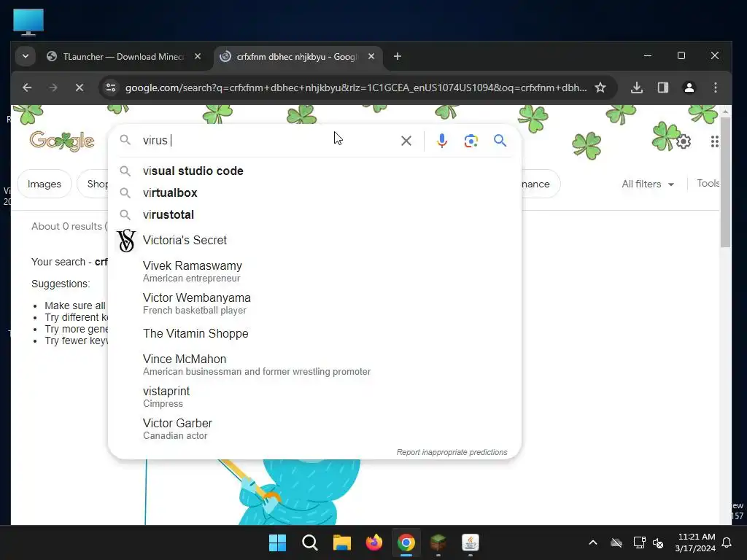The height and width of the screenshot is (560, 747).
Task: Submit search with blue magnifier icon
Action: pyautogui.click(x=500, y=141)
